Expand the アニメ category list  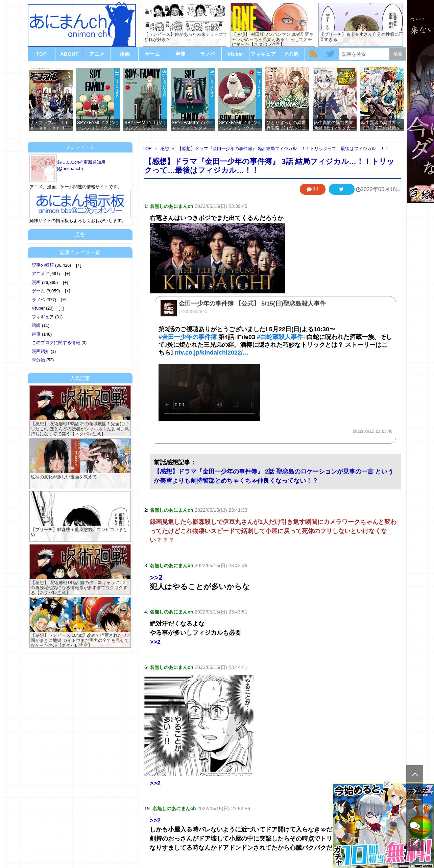[x=68, y=274]
